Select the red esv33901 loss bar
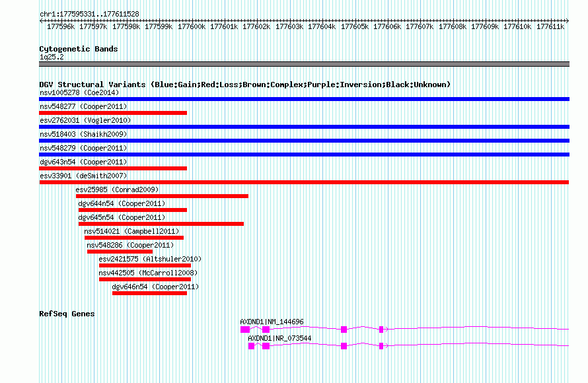 [x=304, y=182]
